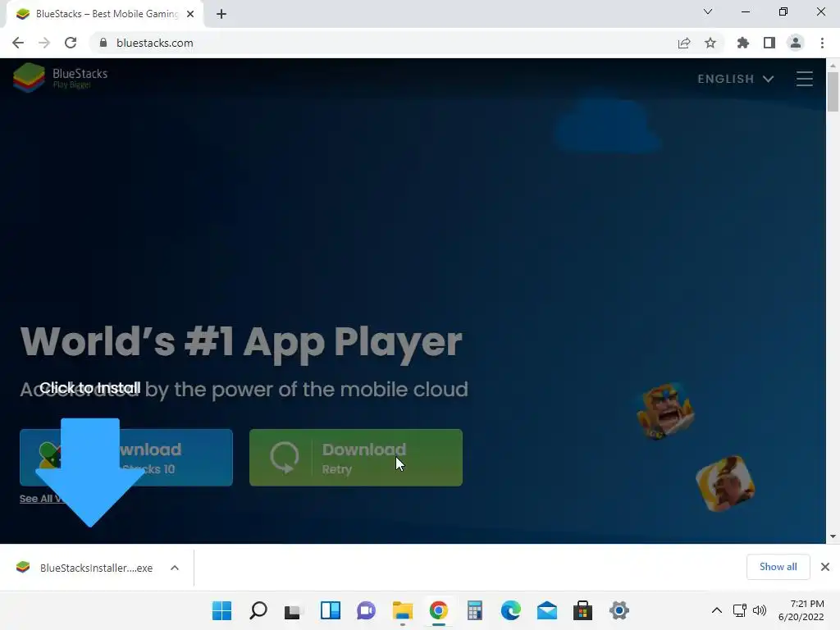
Task: Open the hamburger menu on BlueStacks site
Action: coord(804,79)
